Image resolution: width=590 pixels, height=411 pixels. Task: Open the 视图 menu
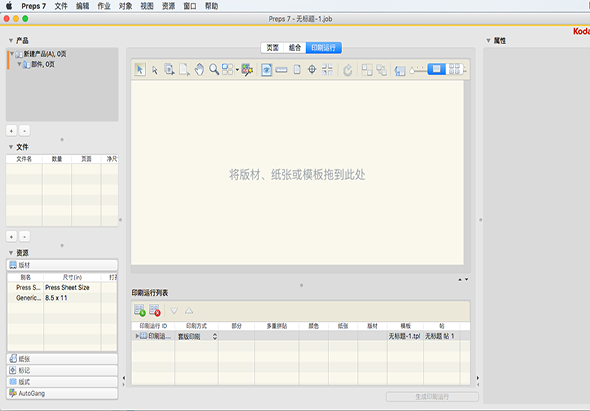coord(147,6)
